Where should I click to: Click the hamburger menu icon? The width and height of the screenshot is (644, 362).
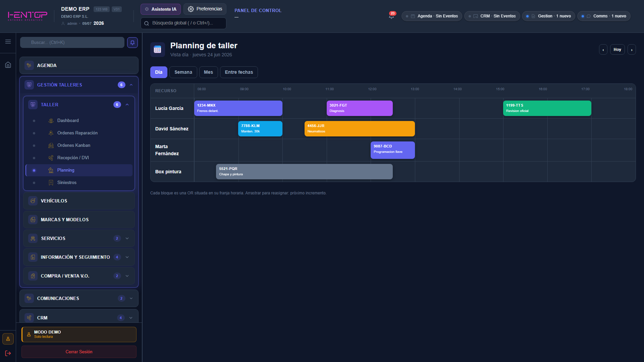click(x=8, y=42)
